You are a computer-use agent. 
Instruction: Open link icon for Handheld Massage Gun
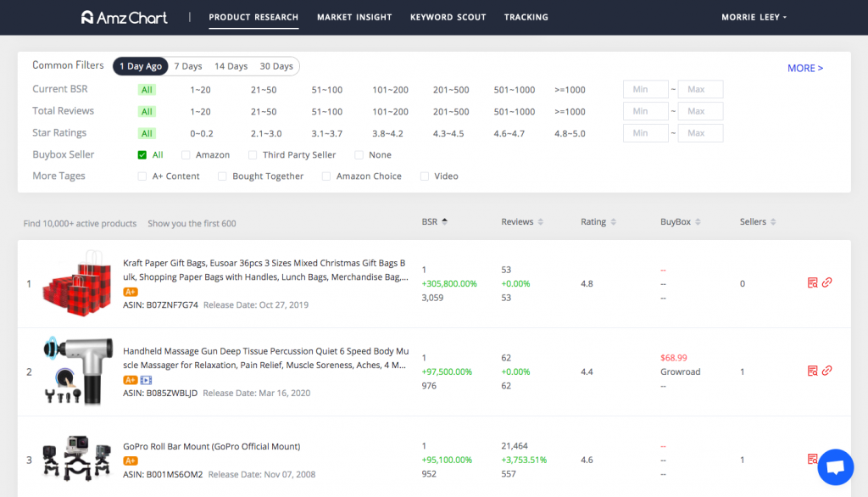[x=826, y=371]
